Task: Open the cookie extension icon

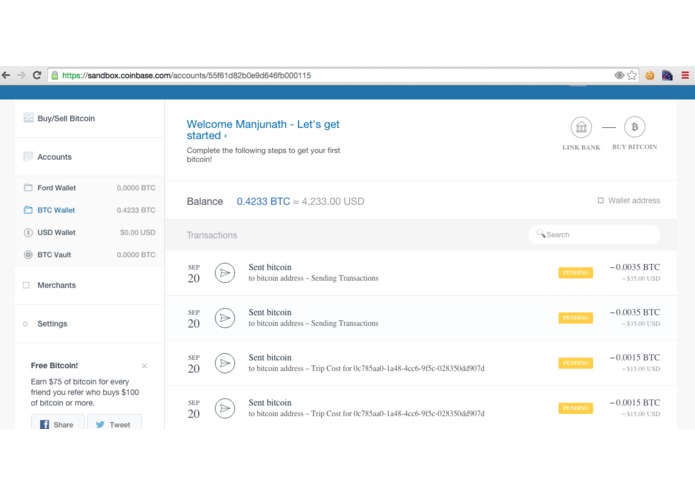Action: click(x=650, y=75)
